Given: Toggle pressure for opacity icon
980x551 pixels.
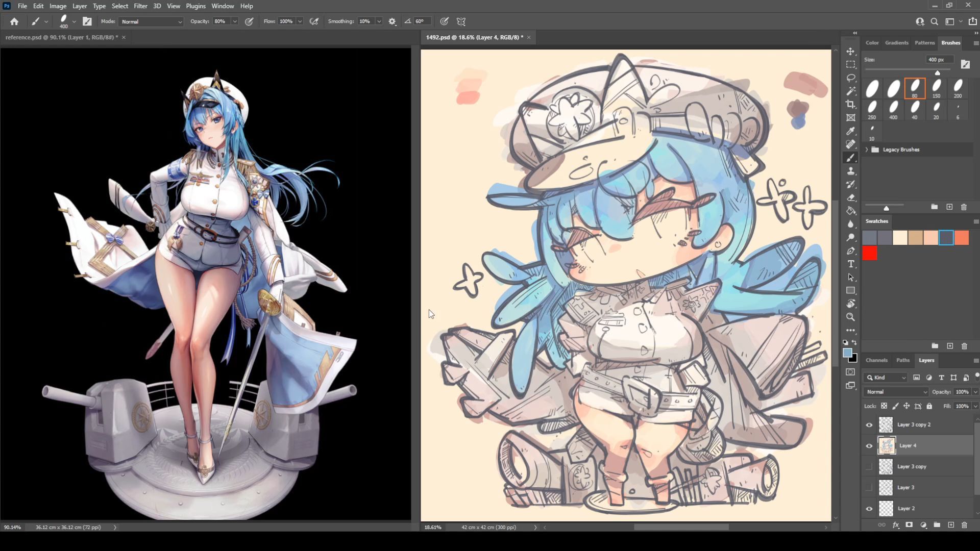Looking at the screenshot, I should (x=249, y=21).
